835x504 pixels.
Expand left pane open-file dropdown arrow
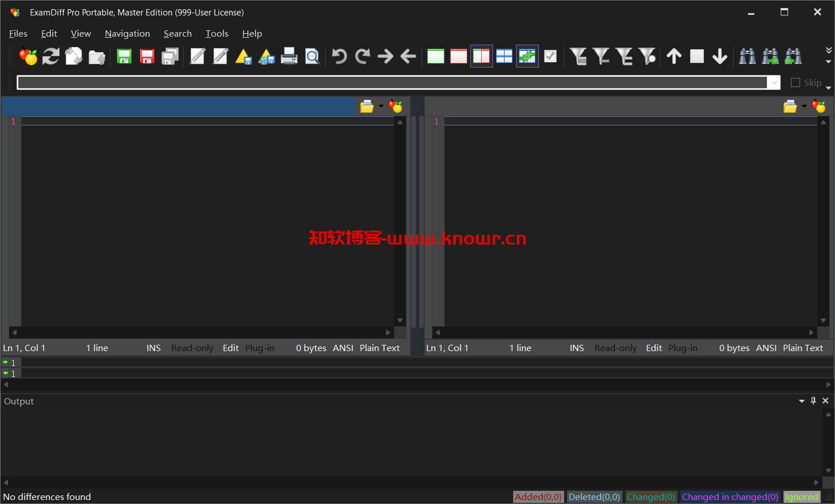coord(381,107)
